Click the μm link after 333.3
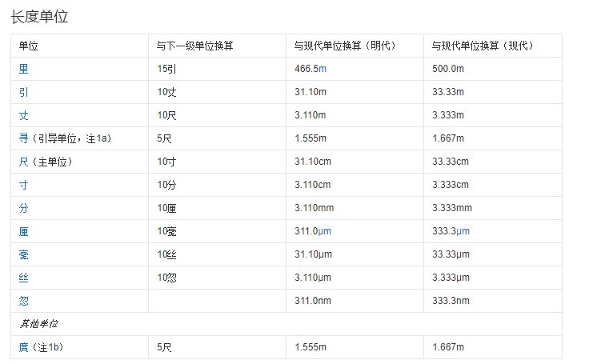This screenshot has height=364, width=589. [x=463, y=231]
